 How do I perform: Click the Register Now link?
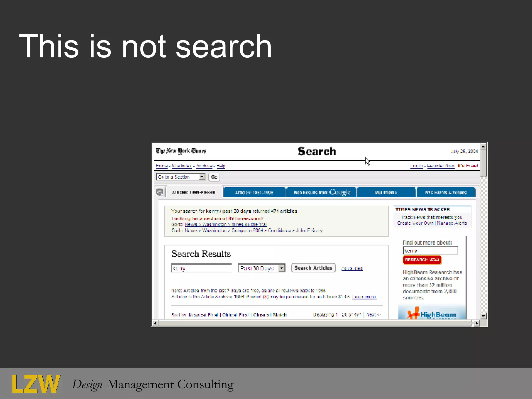tap(441, 166)
